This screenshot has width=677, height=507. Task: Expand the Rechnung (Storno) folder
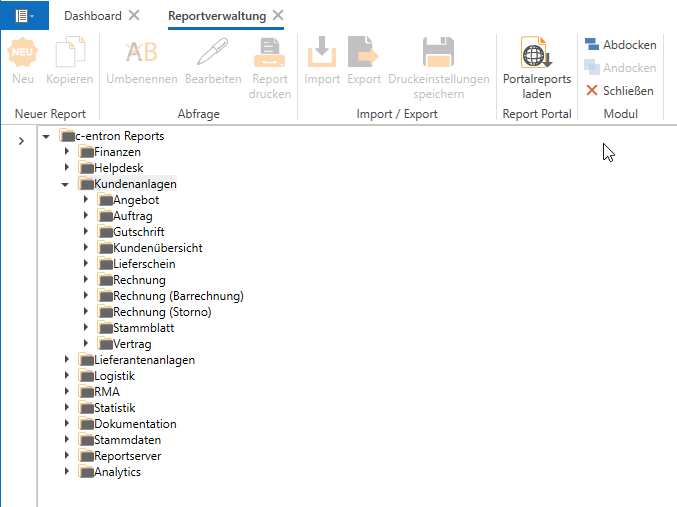85,311
